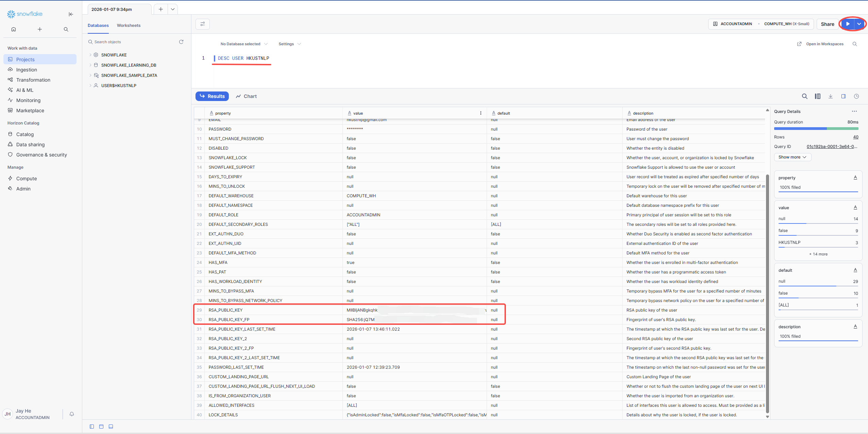
Task: Open the run options dropdown arrow
Action: tap(859, 24)
